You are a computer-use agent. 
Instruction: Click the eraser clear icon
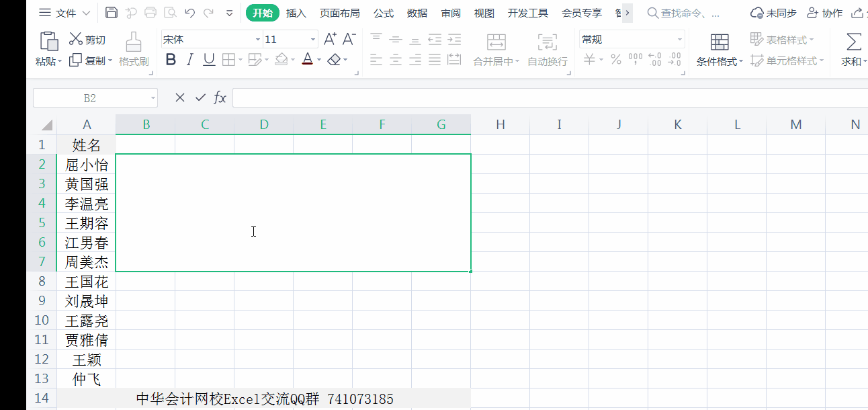334,60
